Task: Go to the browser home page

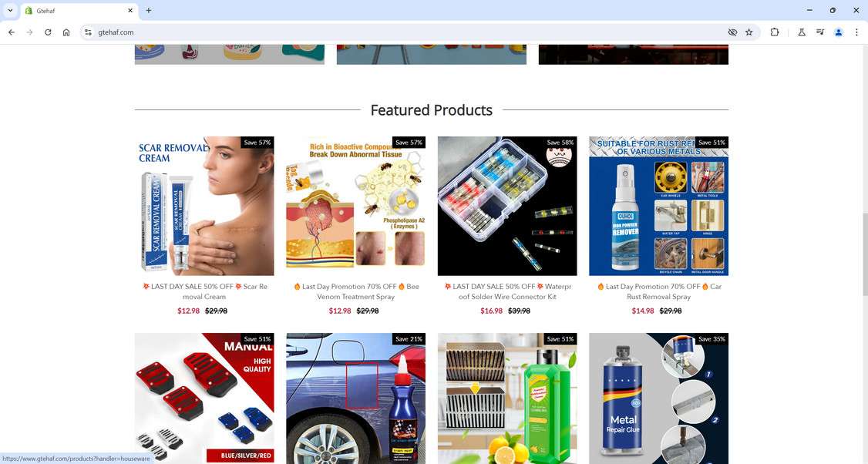Action: (66, 32)
